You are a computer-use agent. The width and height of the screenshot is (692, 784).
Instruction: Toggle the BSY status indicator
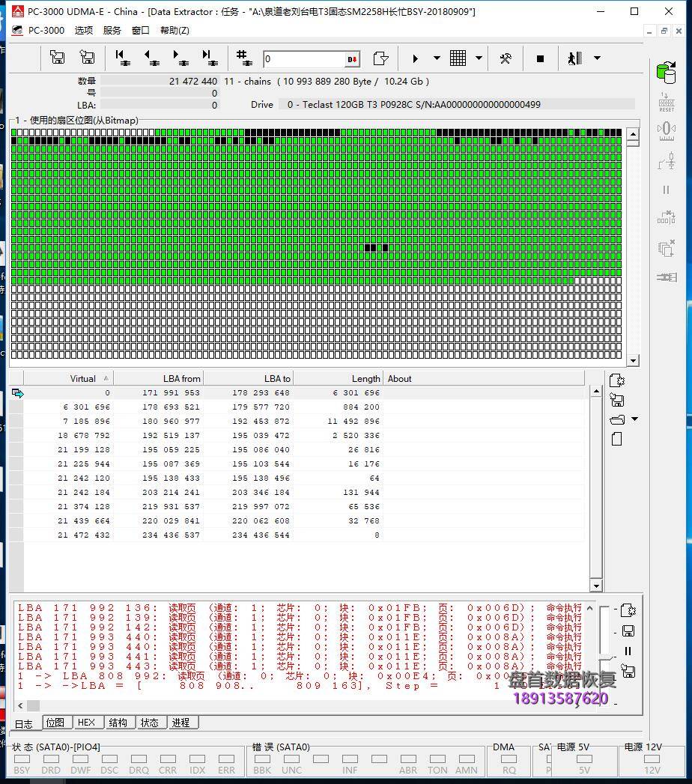click(22, 759)
